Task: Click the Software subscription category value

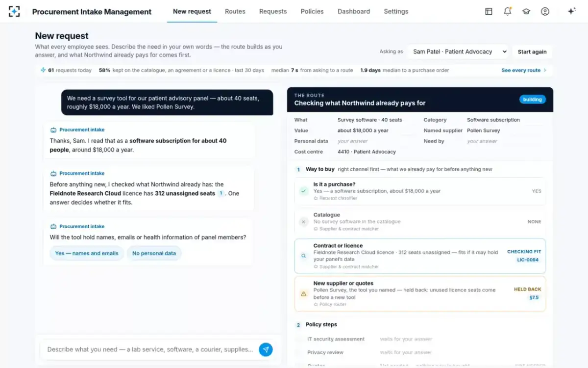Action: click(x=493, y=120)
